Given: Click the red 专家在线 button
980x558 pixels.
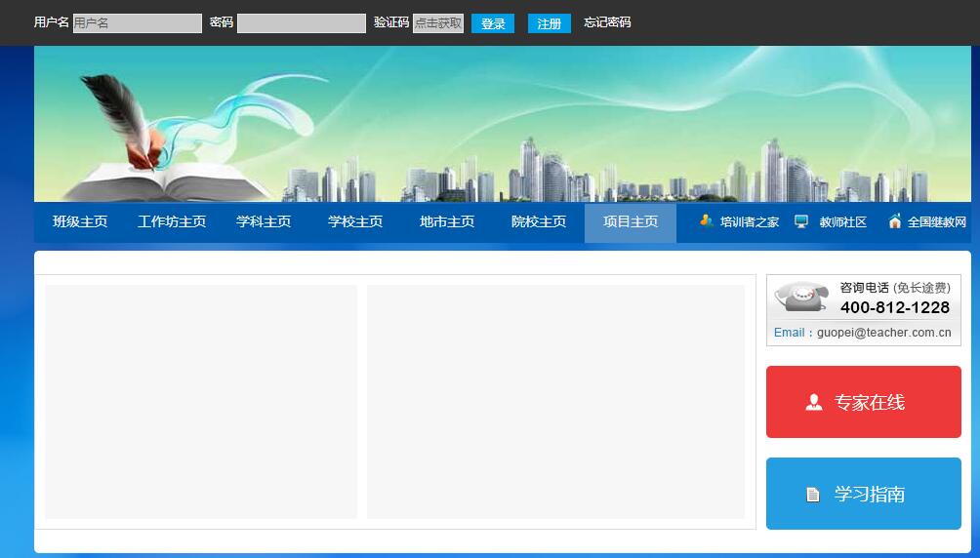Looking at the screenshot, I should (864, 402).
